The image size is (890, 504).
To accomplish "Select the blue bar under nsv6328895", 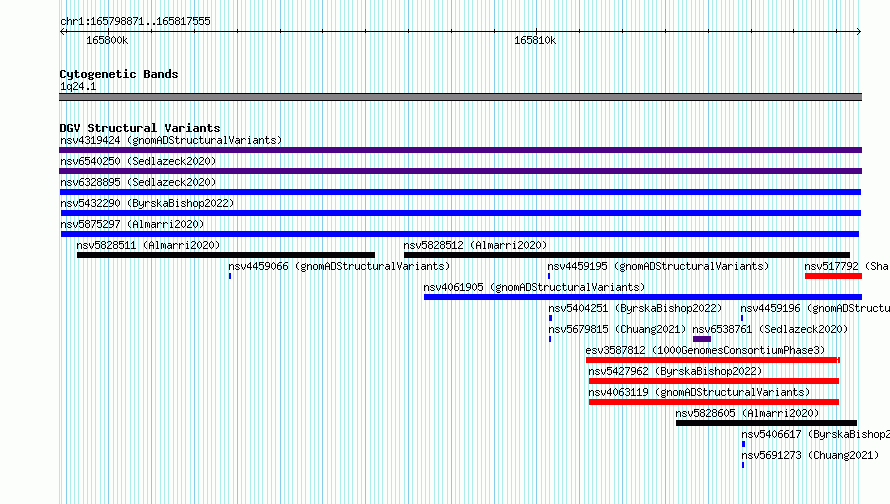I will (x=460, y=192).
